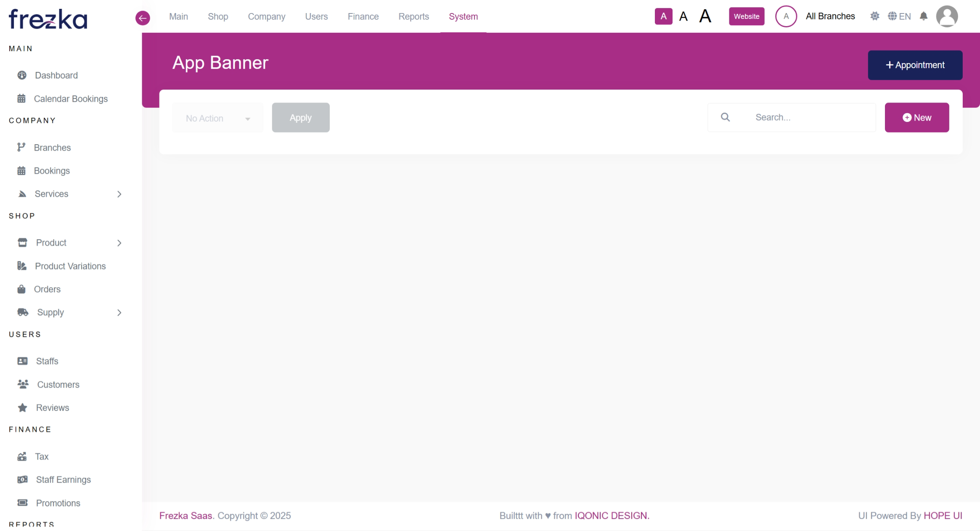Open the user profile avatar
This screenshot has width=980, height=531.
tap(947, 16)
